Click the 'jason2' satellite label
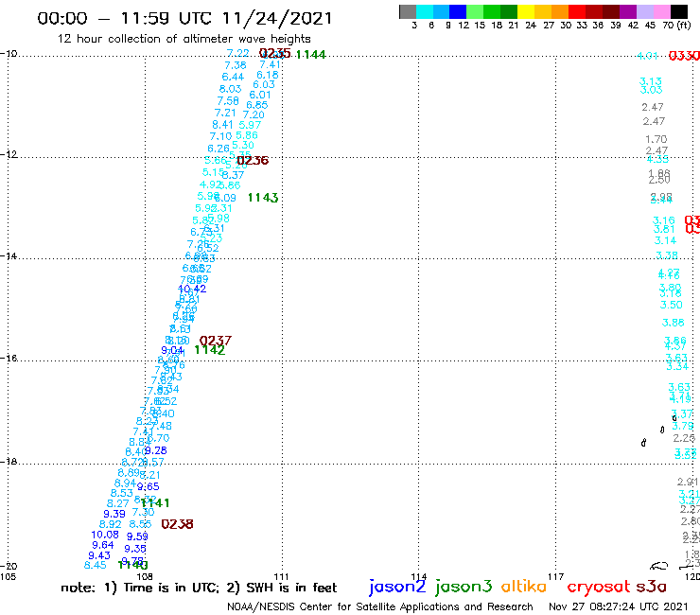Screen dimensions: 700x615 click(397, 587)
